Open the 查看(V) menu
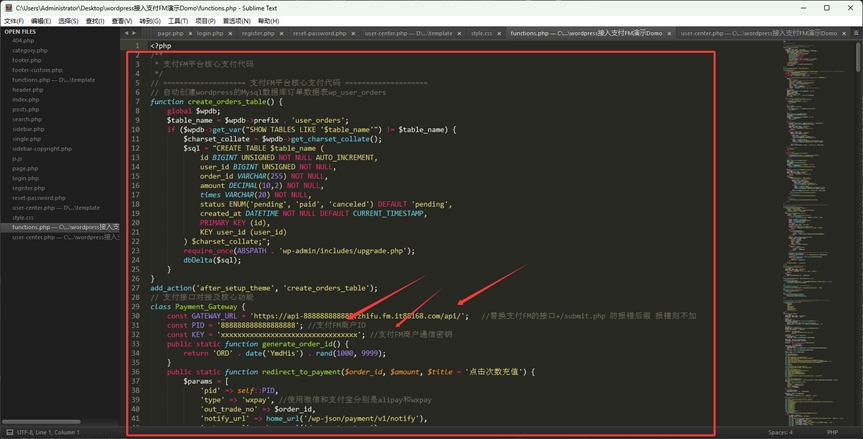The height and width of the screenshot is (439, 863). [122, 21]
